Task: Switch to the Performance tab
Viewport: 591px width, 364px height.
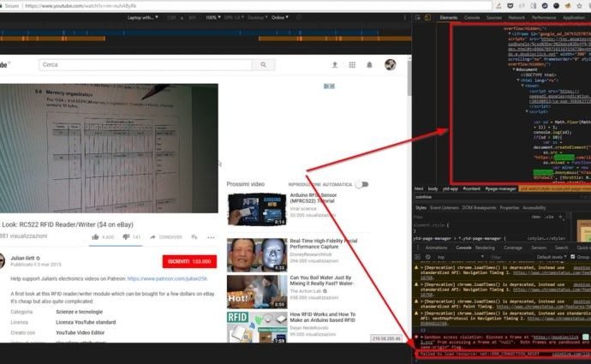Action: (544, 17)
